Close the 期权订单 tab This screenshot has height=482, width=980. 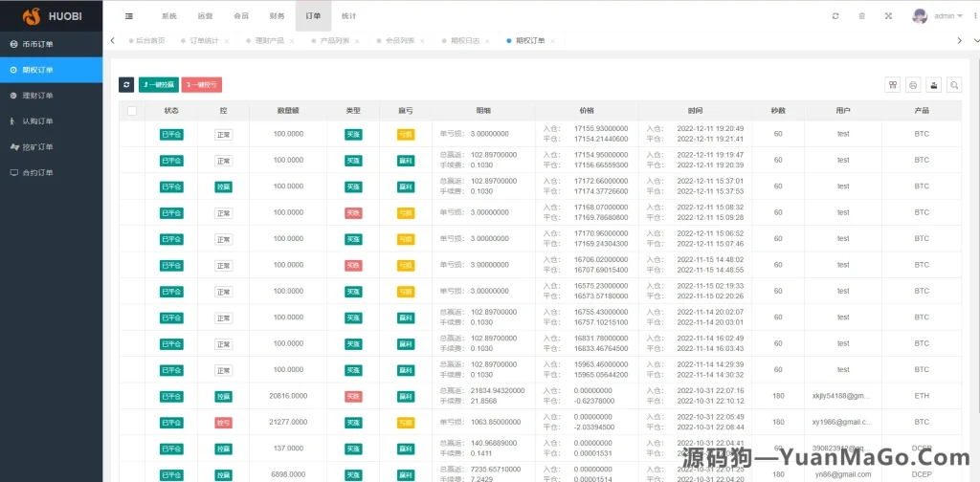(552, 41)
